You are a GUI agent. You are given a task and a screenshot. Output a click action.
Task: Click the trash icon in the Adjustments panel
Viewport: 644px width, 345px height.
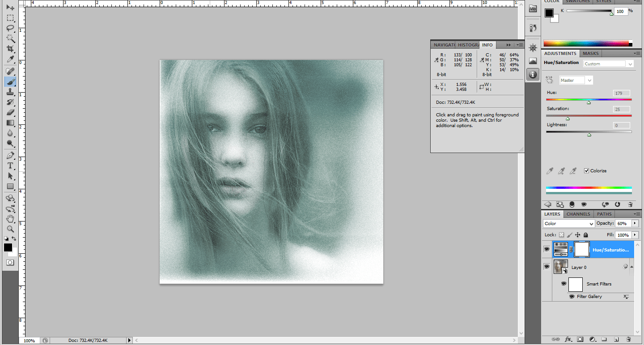click(x=630, y=204)
